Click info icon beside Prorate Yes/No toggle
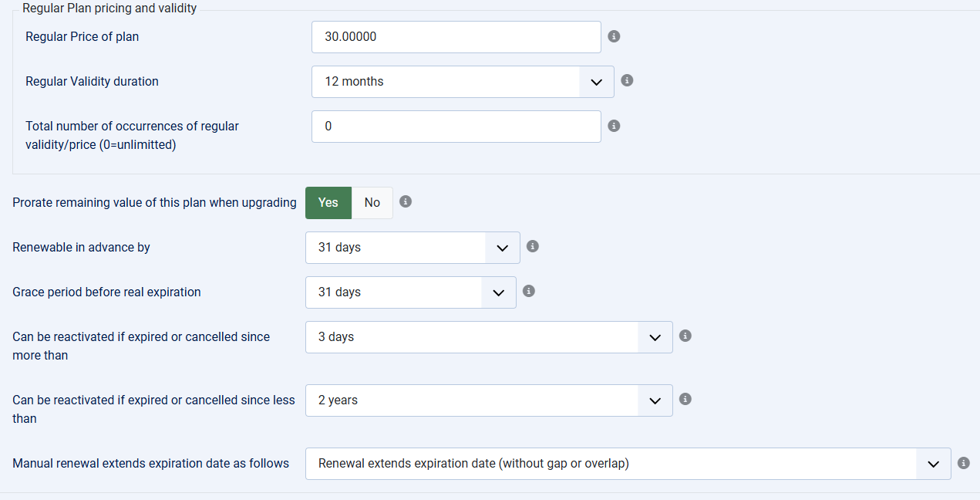Image resolution: width=980 pixels, height=500 pixels. click(406, 201)
